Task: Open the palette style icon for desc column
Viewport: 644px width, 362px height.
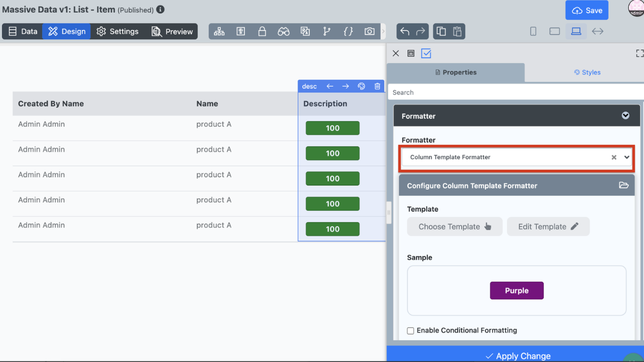Action: 361,86
